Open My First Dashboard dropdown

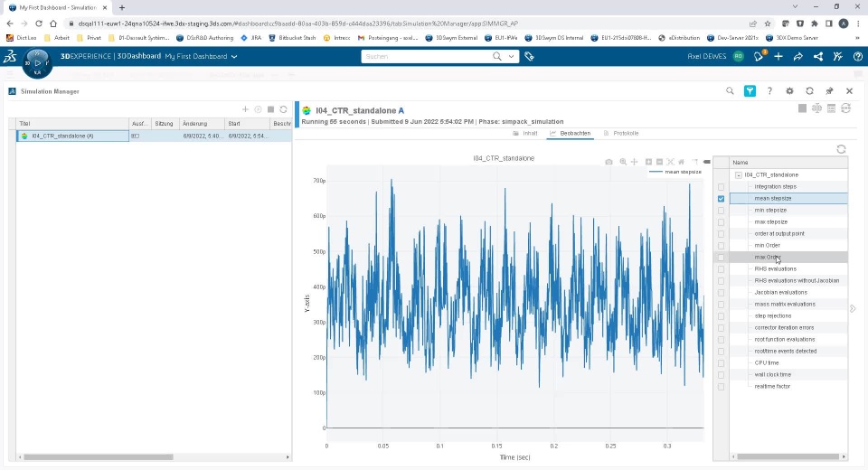pyautogui.click(x=234, y=56)
